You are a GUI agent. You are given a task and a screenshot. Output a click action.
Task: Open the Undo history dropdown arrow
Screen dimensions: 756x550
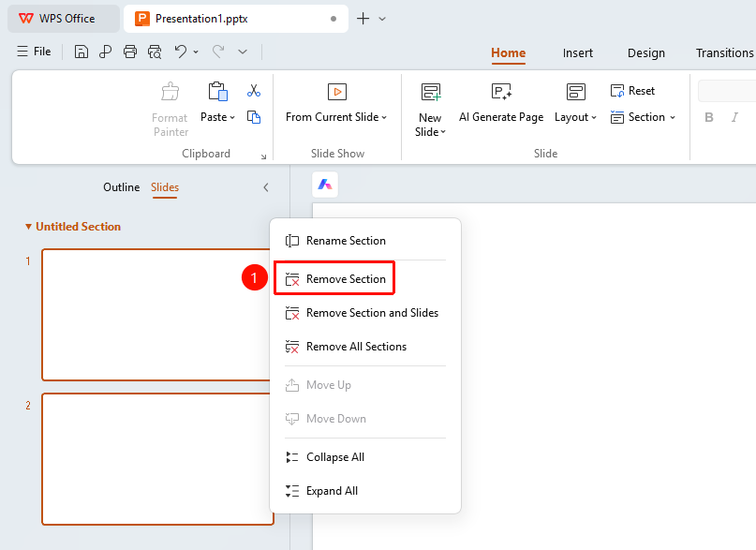coord(196,52)
